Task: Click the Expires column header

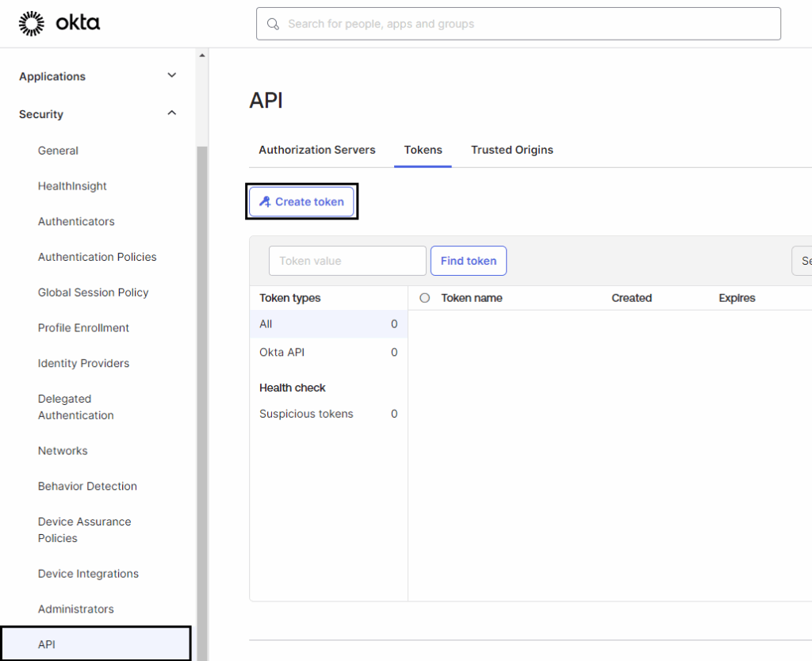Action: [737, 298]
